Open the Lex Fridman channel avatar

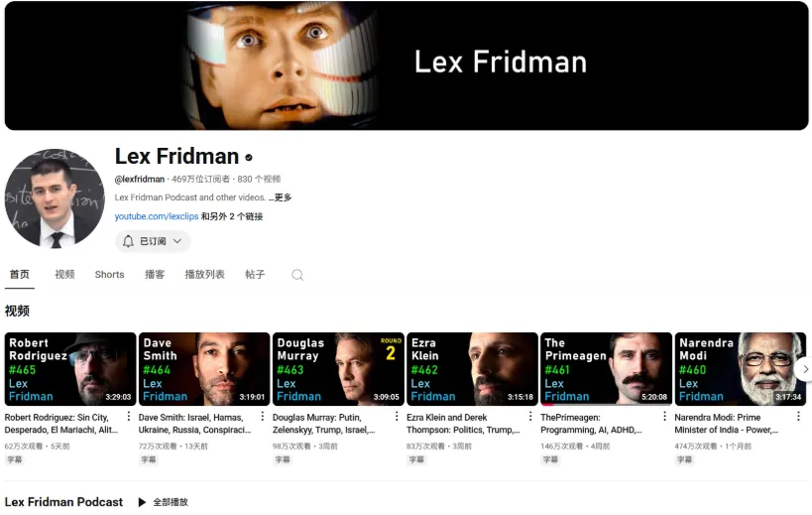(x=55, y=198)
